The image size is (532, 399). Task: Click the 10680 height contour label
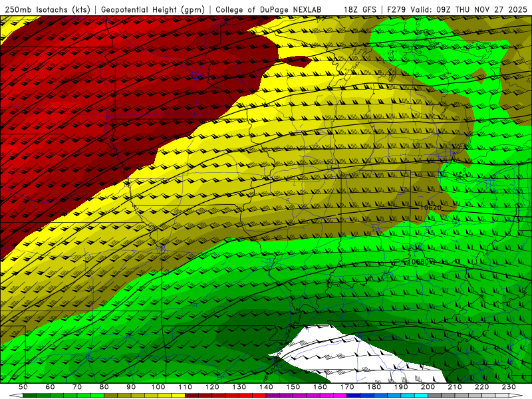click(419, 262)
